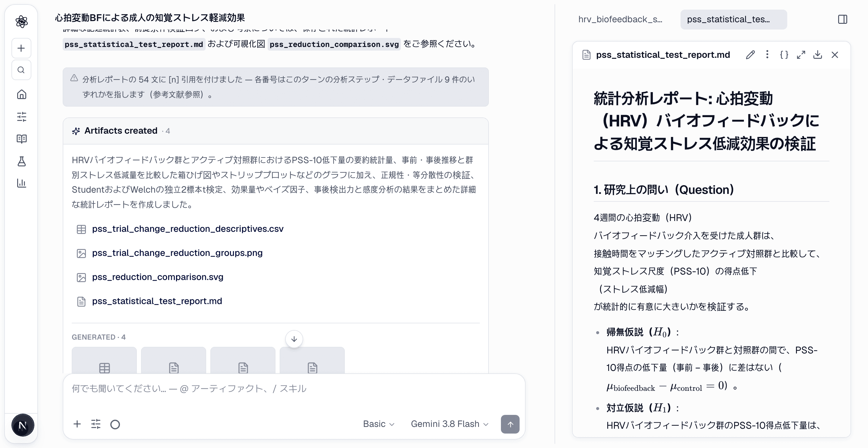868x448 pixels.
Task: Open Basic mode dropdown
Action: [x=379, y=424]
